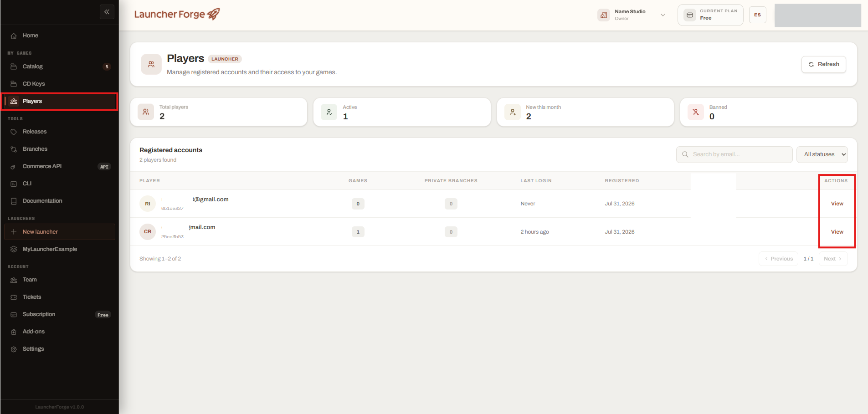Switch language with the ES button
This screenshot has width=868, height=414.
[757, 15]
